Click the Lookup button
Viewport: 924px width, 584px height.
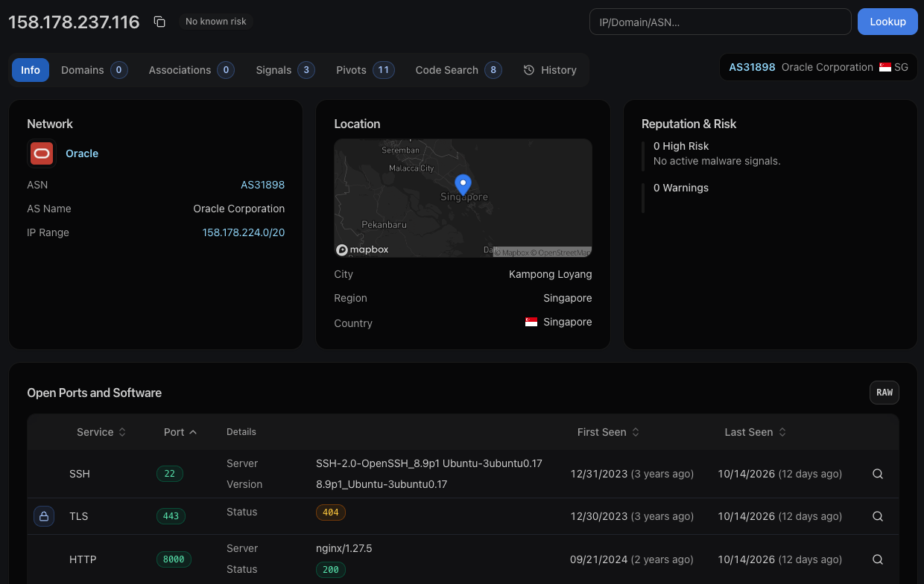coord(887,22)
